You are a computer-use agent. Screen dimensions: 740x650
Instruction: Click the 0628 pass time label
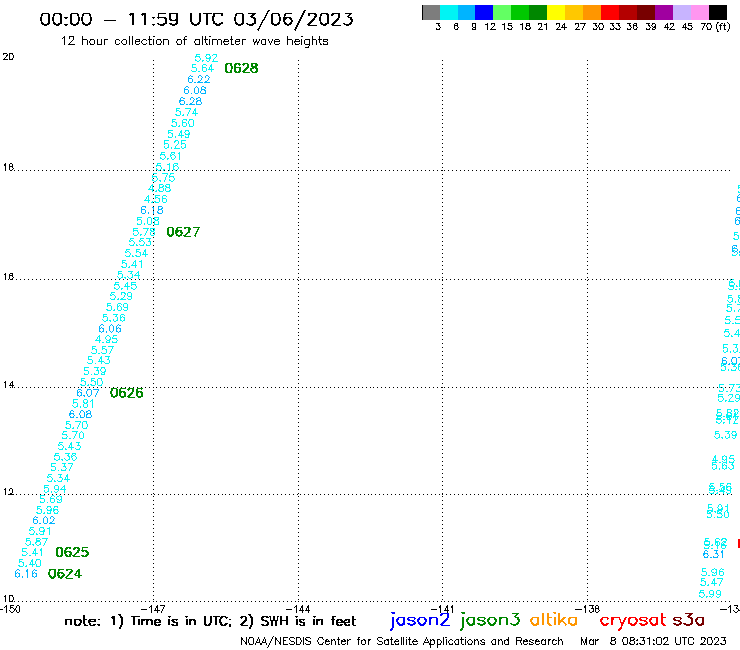(241, 68)
